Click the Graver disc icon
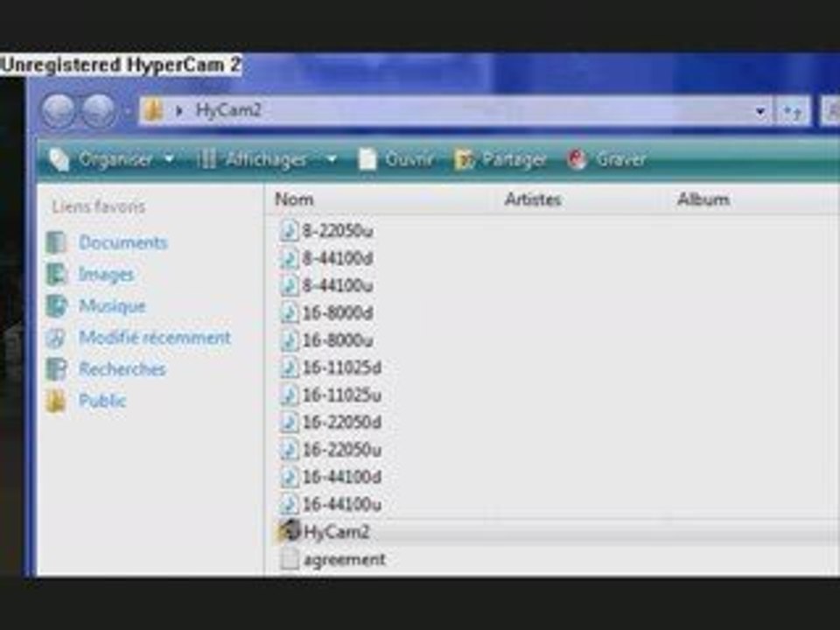 tap(577, 159)
